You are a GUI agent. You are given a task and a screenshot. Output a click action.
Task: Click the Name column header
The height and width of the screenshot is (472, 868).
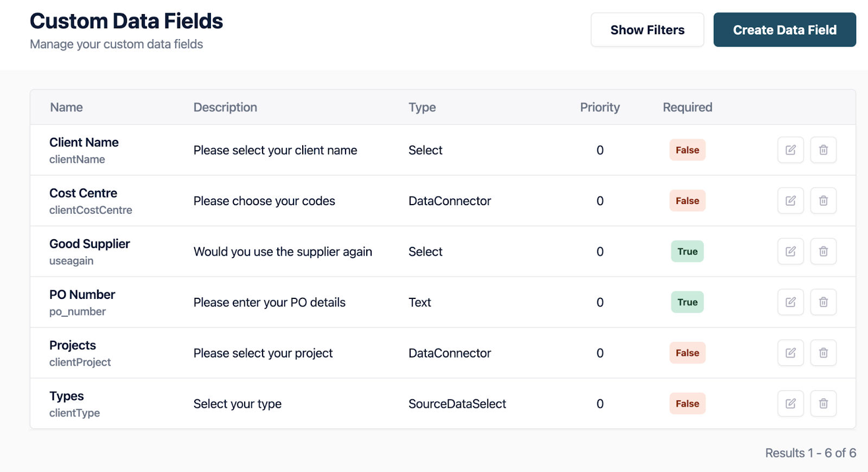66,107
